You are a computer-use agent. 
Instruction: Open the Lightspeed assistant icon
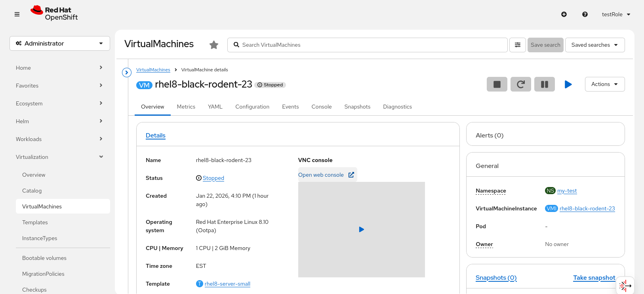[x=625, y=285]
